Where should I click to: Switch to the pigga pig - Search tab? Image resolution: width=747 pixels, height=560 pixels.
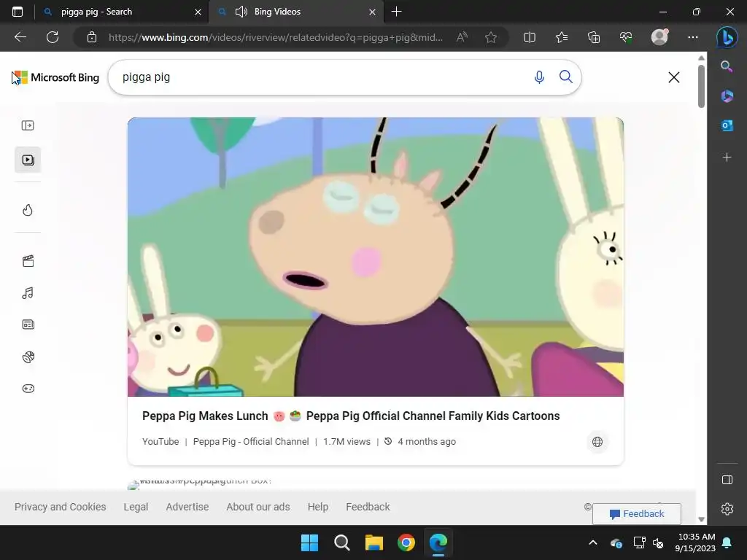tap(122, 12)
